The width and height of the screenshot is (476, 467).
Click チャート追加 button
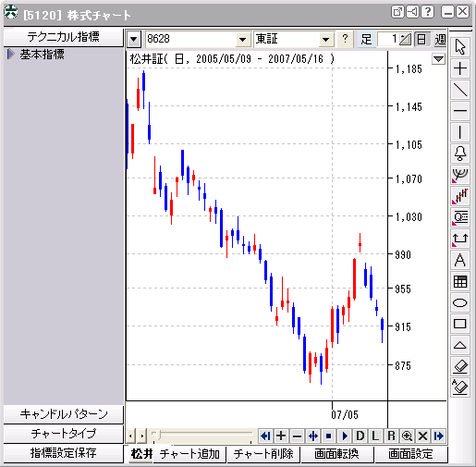[x=189, y=454]
